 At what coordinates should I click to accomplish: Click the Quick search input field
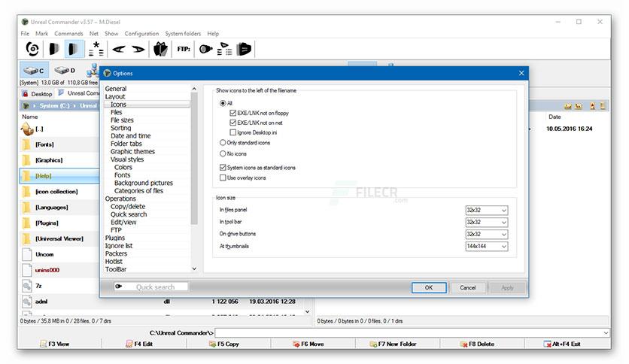(155, 287)
